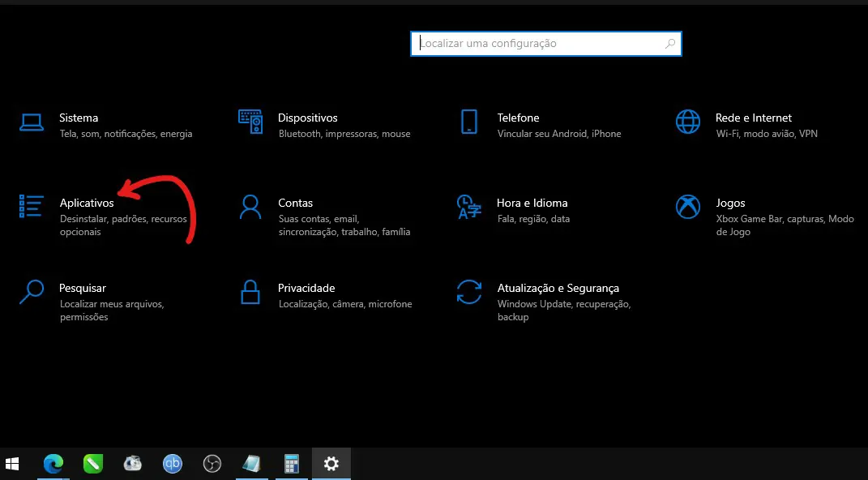The width and height of the screenshot is (868, 480).
Task: Click the padlock icon for Privacidade
Action: (x=250, y=292)
